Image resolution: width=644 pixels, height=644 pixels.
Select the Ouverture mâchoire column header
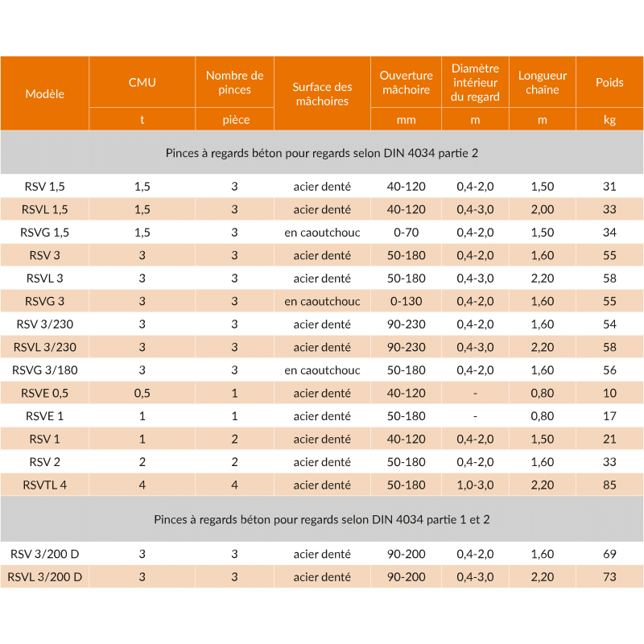[x=406, y=82]
